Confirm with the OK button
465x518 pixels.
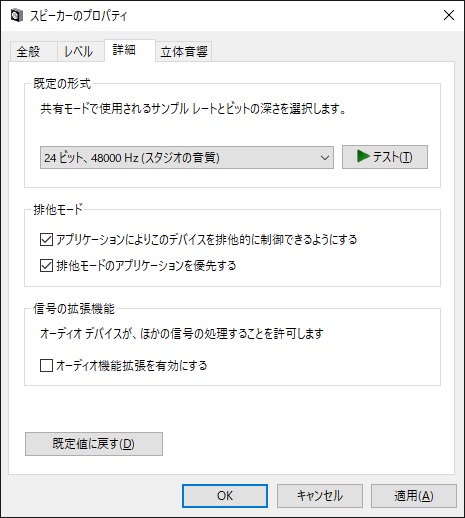(225, 496)
